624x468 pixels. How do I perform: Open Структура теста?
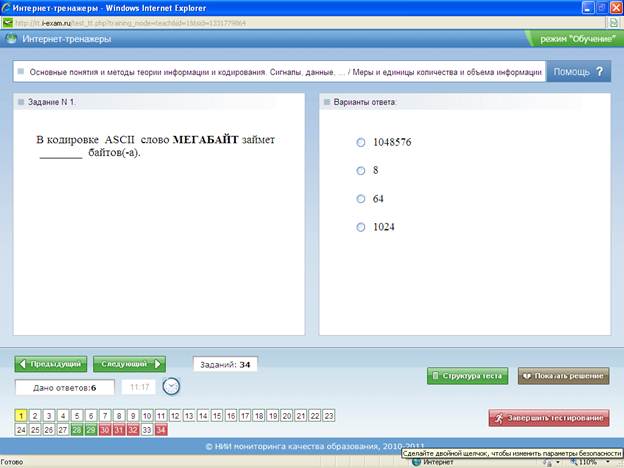[468, 376]
